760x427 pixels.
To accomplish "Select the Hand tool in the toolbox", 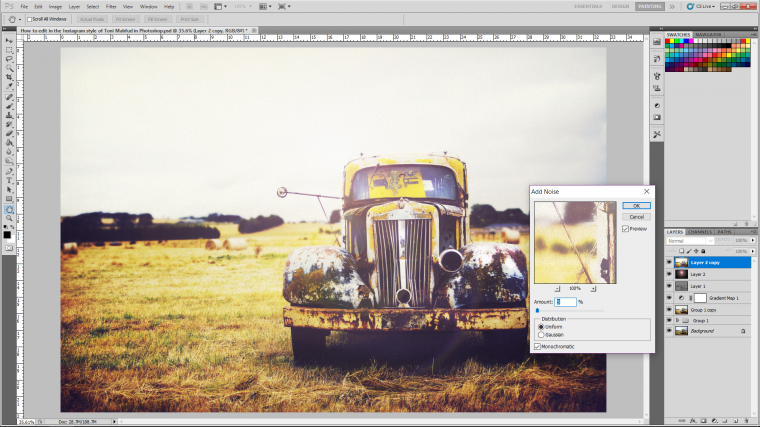I will 9,209.
